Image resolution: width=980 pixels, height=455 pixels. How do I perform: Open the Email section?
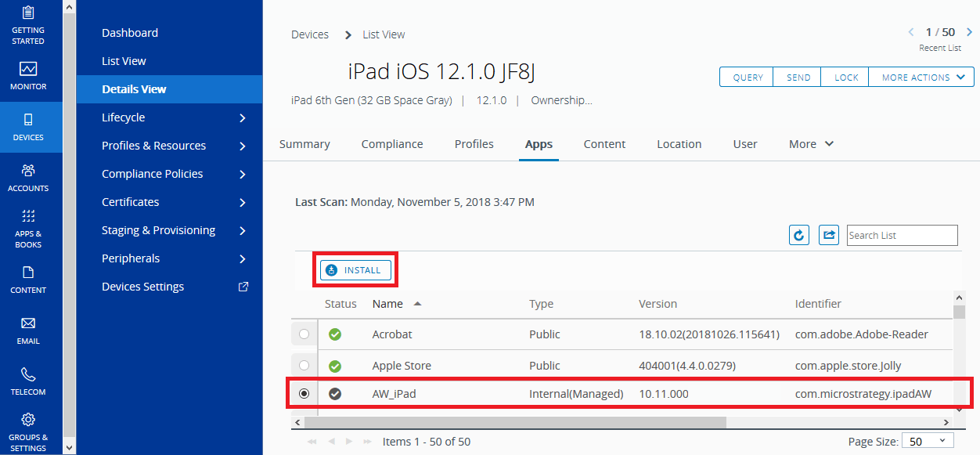tap(28, 330)
